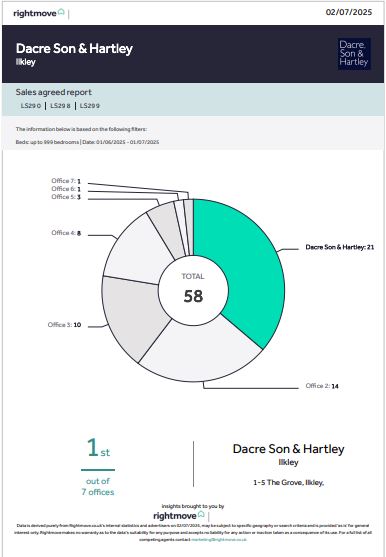Screen dimensions: 386x557
Task: Click the 'Office 5: 3' label
Action: tap(66, 197)
